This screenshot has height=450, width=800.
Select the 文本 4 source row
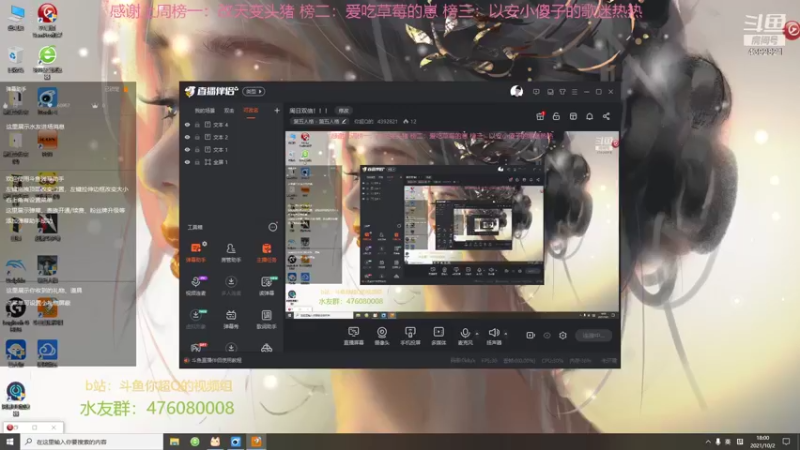click(x=232, y=124)
